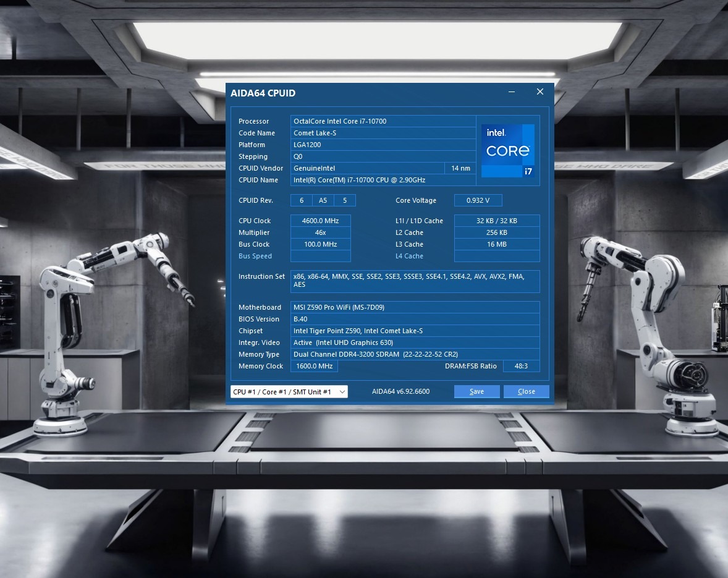The height and width of the screenshot is (578, 728).
Task: Click the DRAM:FSB Ratio value 48:3
Action: click(x=522, y=367)
